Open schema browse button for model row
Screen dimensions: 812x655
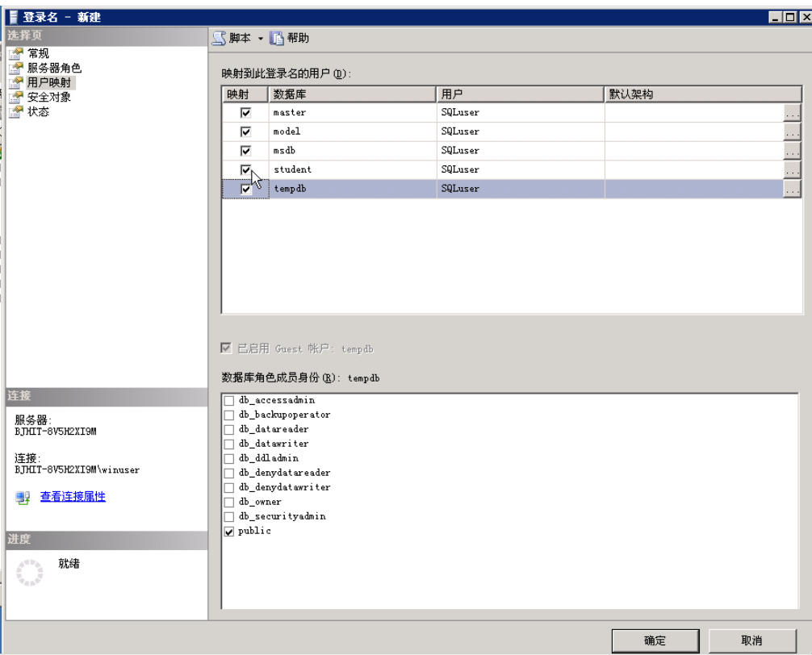(x=792, y=132)
